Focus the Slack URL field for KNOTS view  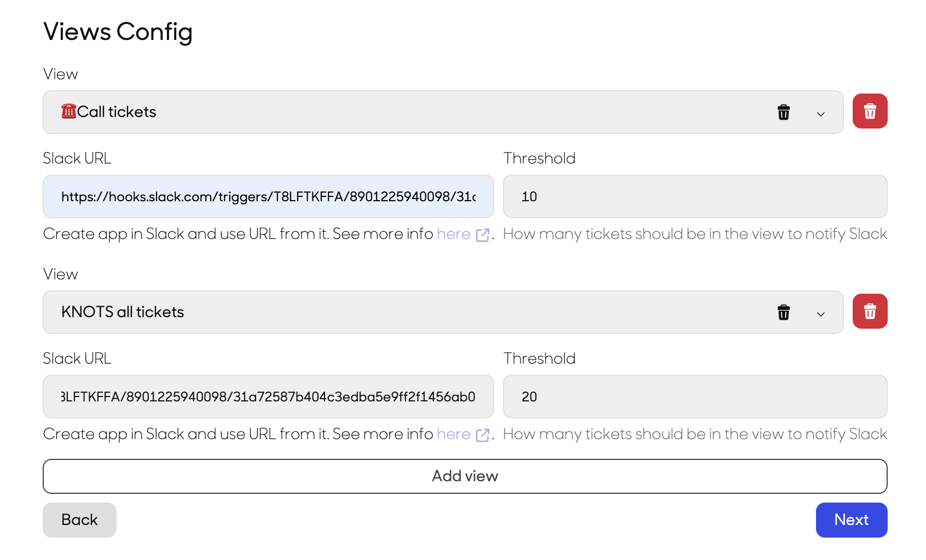coord(268,396)
